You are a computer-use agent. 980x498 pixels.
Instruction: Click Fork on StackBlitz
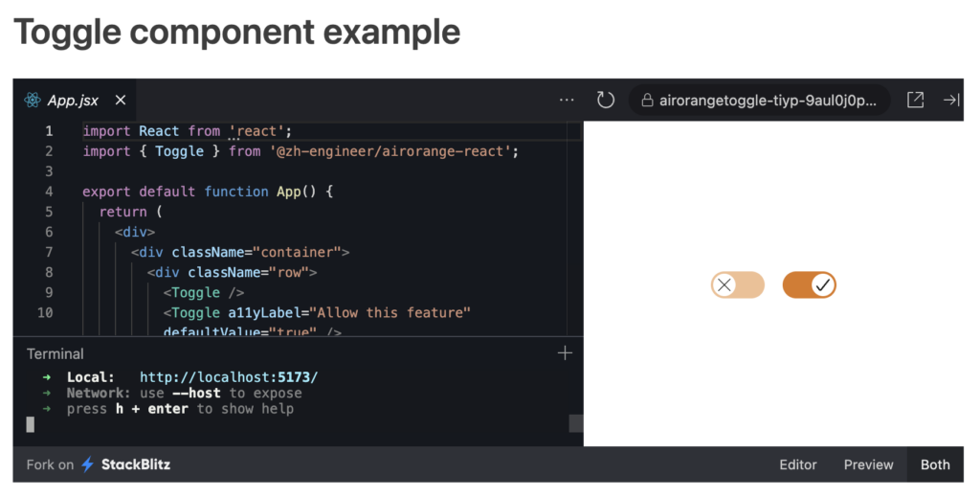coord(99,464)
